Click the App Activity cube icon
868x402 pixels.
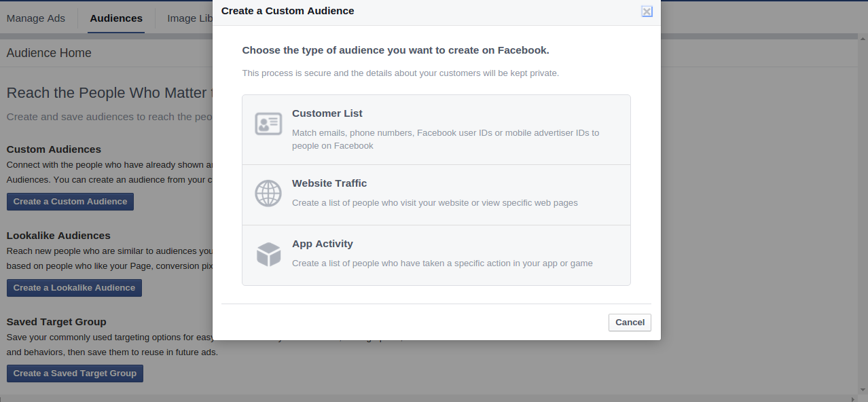tap(268, 255)
